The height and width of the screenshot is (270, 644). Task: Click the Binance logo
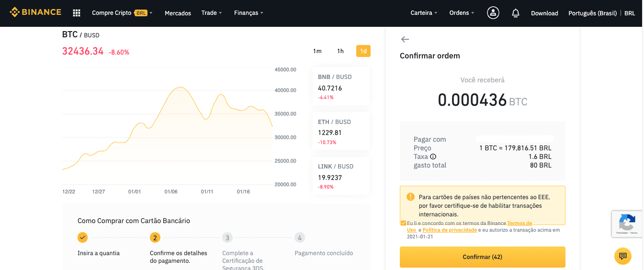point(35,12)
